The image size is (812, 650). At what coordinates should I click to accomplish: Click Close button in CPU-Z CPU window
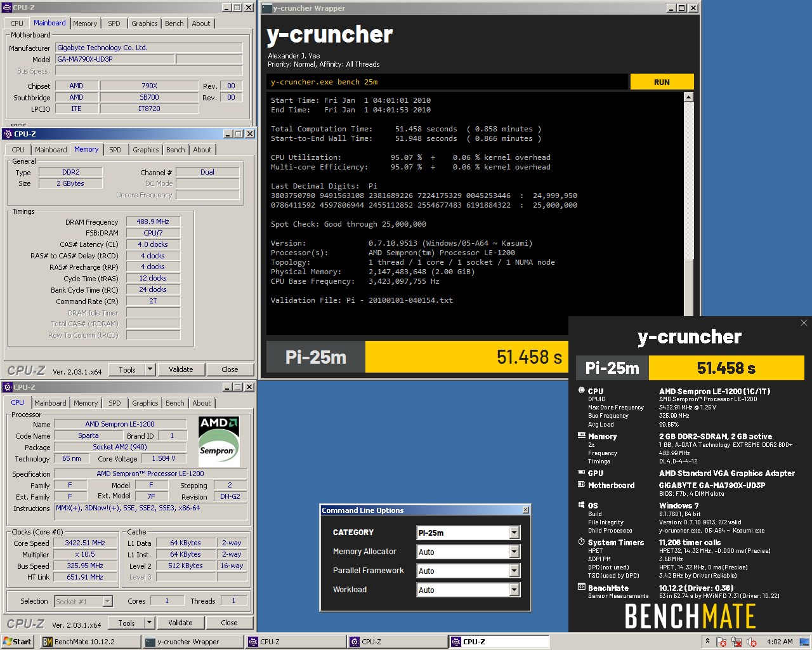pos(229,623)
